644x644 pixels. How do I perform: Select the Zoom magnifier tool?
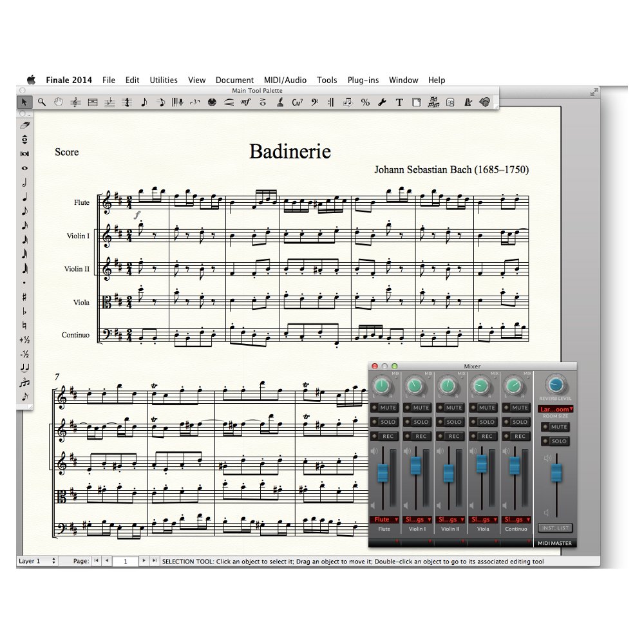(41, 102)
